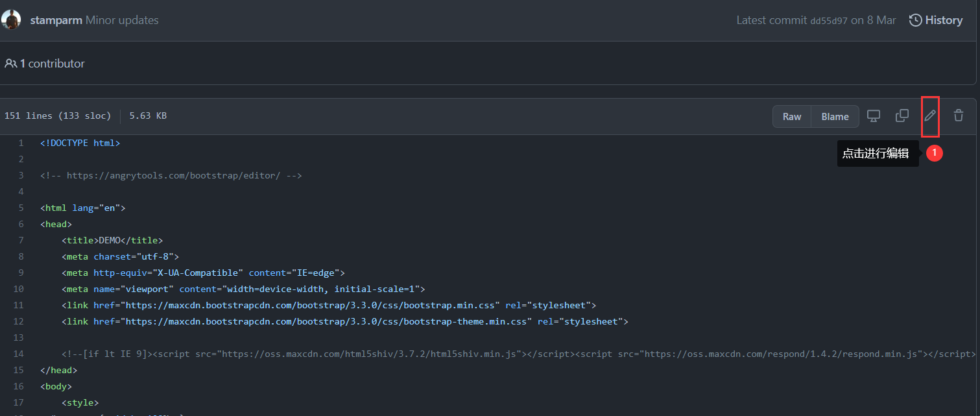Click the Blame button
Viewport: 980px width, 416px height.
click(x=835, y=117)
